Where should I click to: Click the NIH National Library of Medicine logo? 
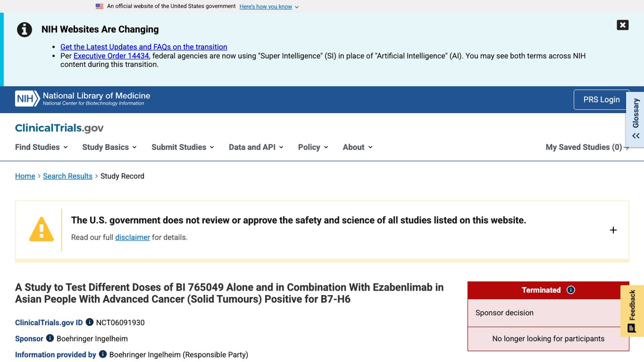tap(83, 99)
